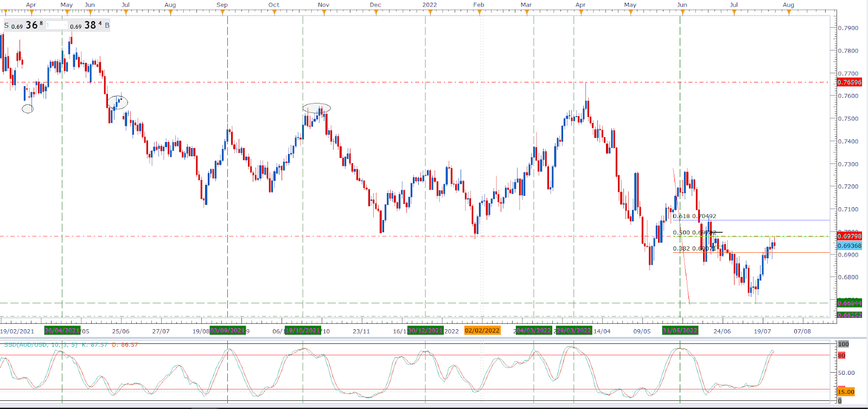Image resolution: width=868 pixels, height=409 pixels.
Task: Click the 04/03/2022 highlighted date label
Action: (x=534, y=330)
